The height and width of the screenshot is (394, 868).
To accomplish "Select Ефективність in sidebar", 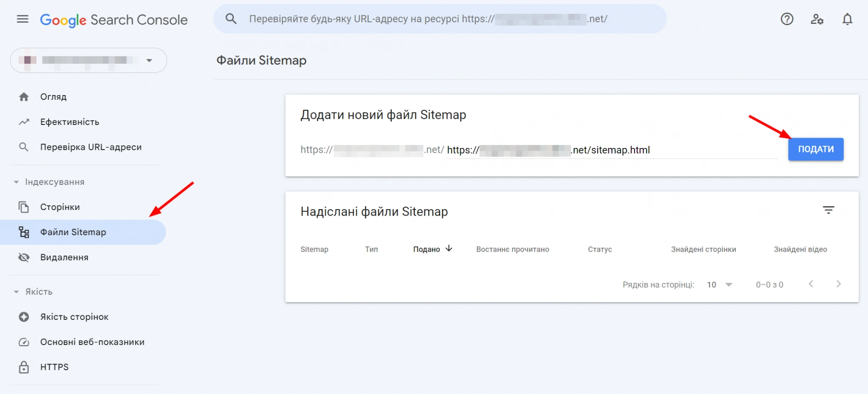I will 69,122.
